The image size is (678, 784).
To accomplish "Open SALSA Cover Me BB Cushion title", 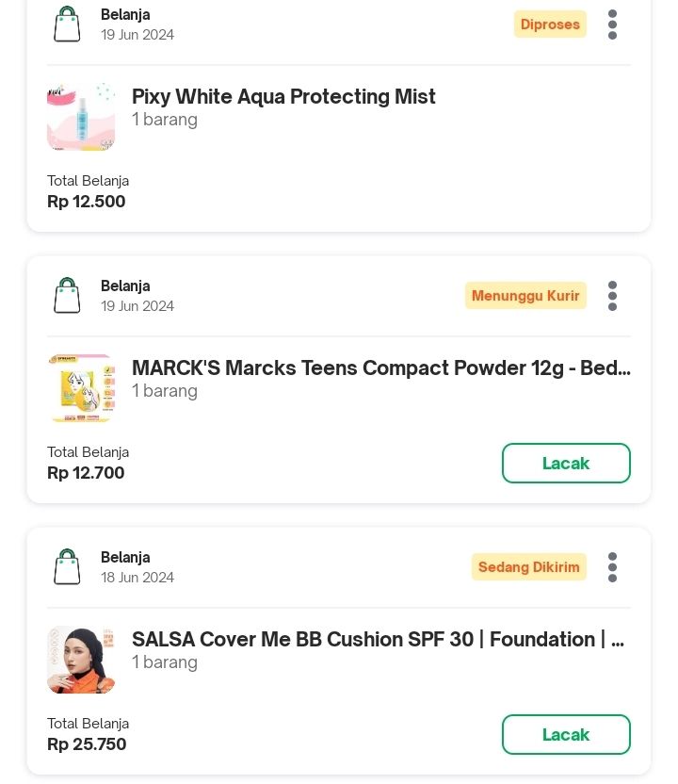I will (x=378, y=639).
